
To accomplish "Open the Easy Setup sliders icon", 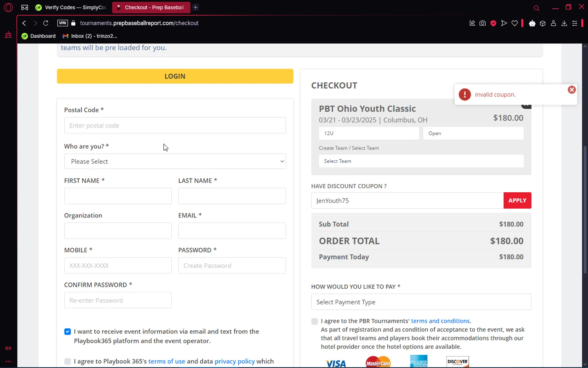I will click(x=575, y=23).
